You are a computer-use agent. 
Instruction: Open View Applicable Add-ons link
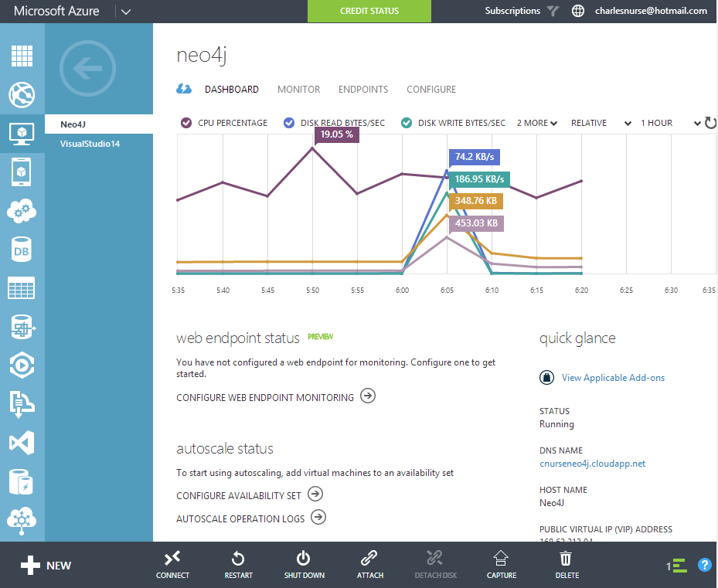613,377
